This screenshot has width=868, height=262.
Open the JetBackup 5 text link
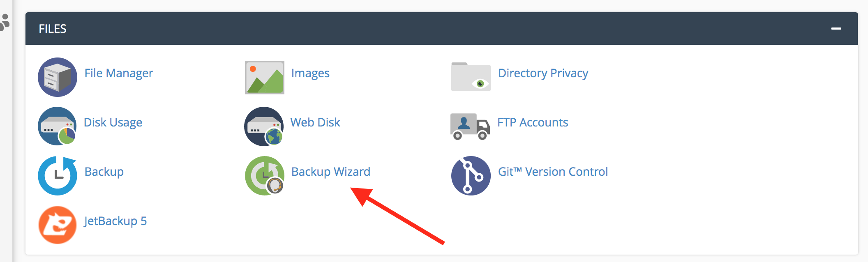pyautogui.click(x=115, y=221)
